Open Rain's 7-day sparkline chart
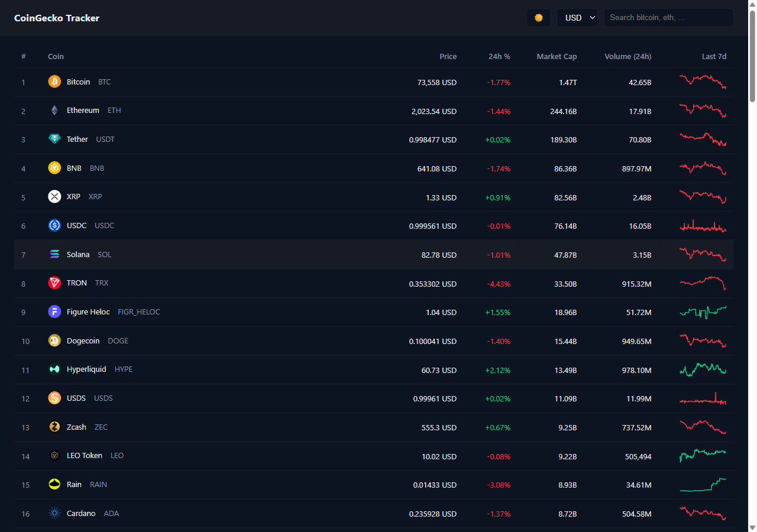This screenshot has width=757, height=532. pos(703,484)
